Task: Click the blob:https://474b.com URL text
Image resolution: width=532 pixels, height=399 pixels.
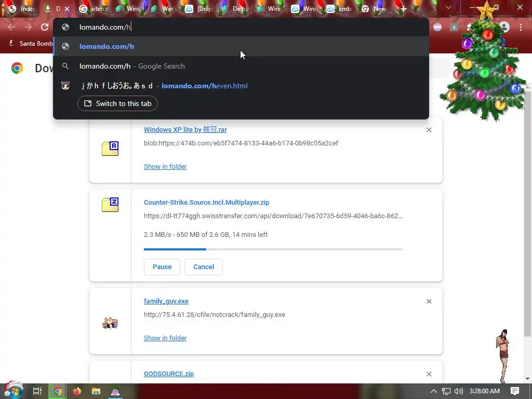Action: pos(241,143)
